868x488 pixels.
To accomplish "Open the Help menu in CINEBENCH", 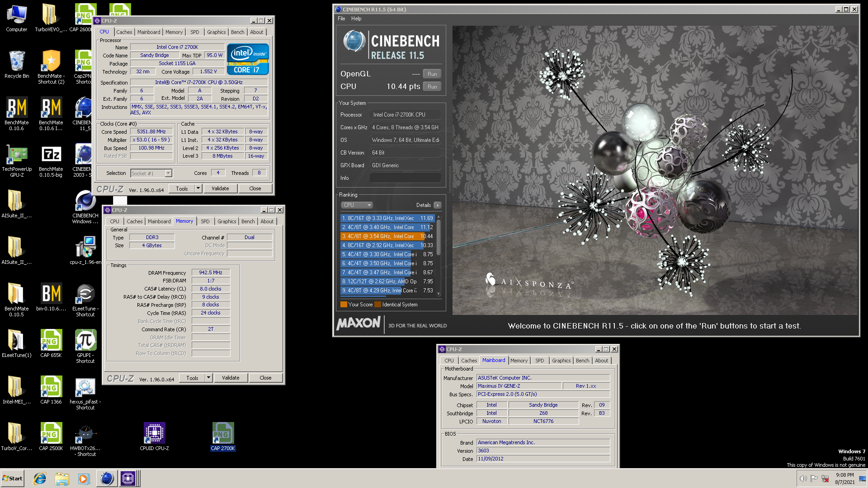I will [x=356, y=19].
